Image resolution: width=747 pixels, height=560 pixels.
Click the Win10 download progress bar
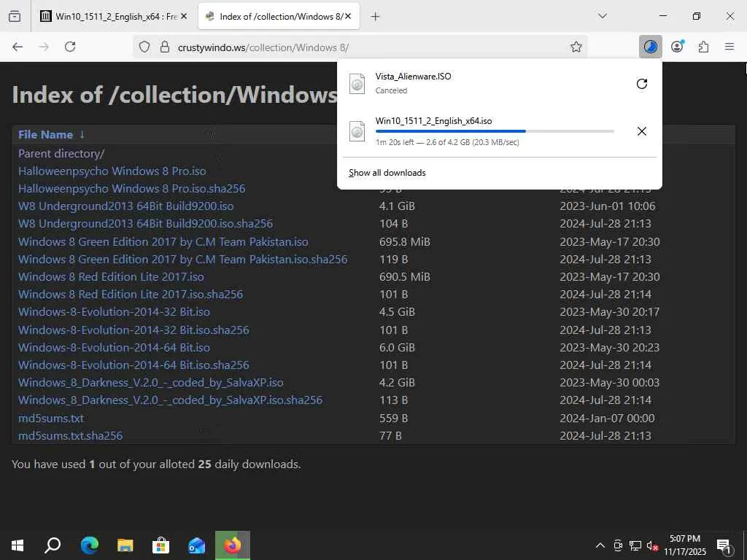(x=495, y=131)
